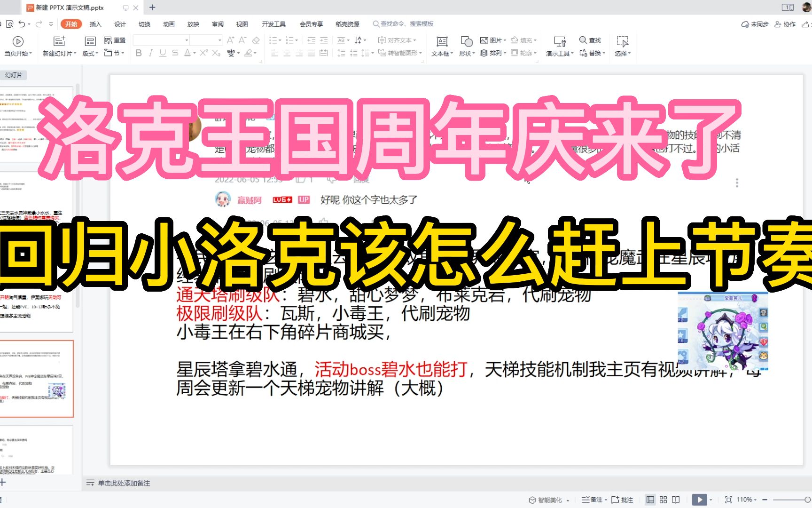Toggle superscript formatting
This screenshot has height=508, width=812.
click(x=204, y=53)
